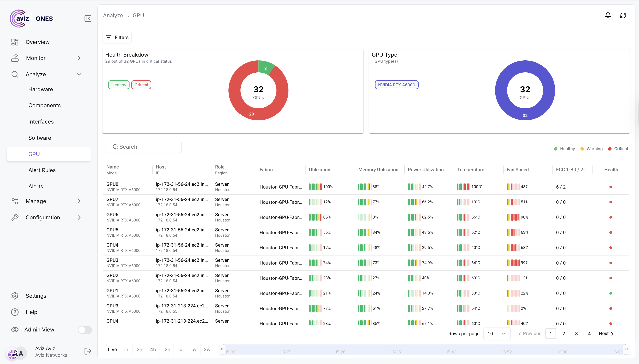The width and height of the screenshot is (639, 364).
Task: Open the rows per page dropdown
Action: coord(496,334)
